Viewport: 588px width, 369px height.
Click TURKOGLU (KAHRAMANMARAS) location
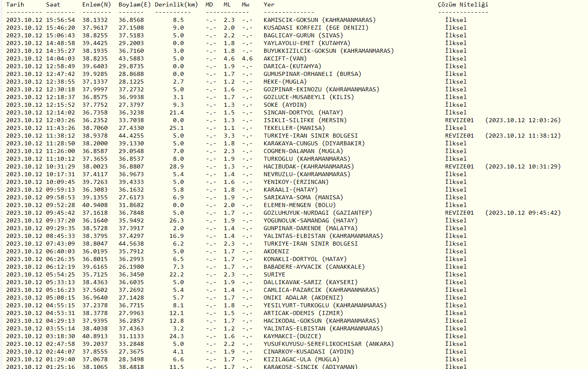pos(307,159)
